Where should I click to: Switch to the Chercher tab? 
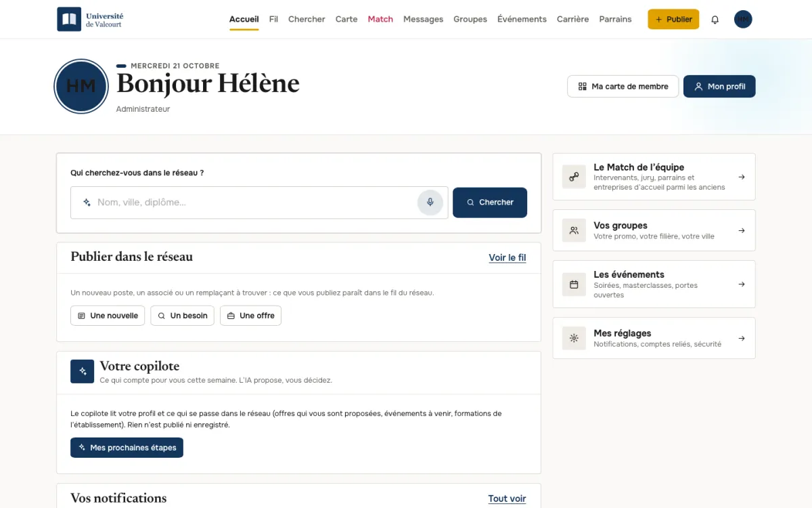(307, 20)
